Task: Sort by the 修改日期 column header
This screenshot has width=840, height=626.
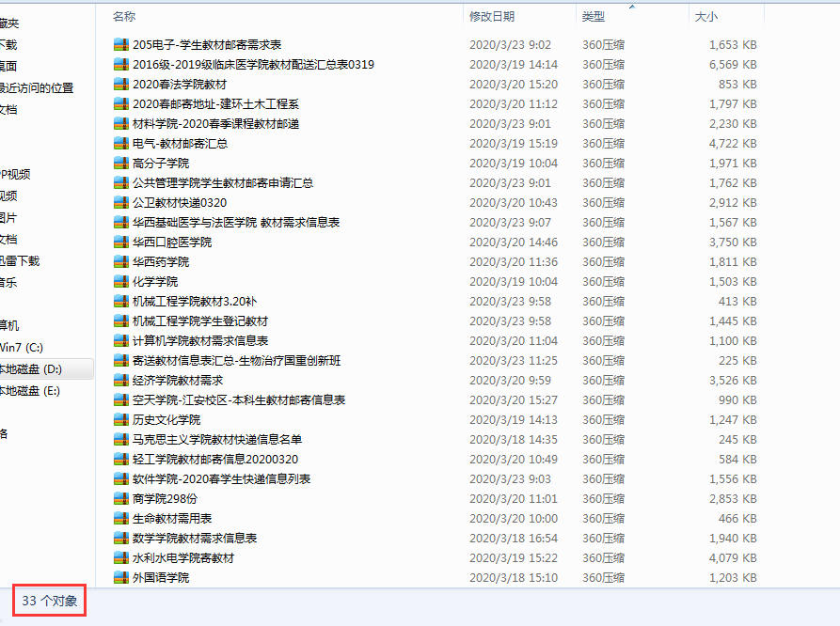Action: tap(492, 17)
